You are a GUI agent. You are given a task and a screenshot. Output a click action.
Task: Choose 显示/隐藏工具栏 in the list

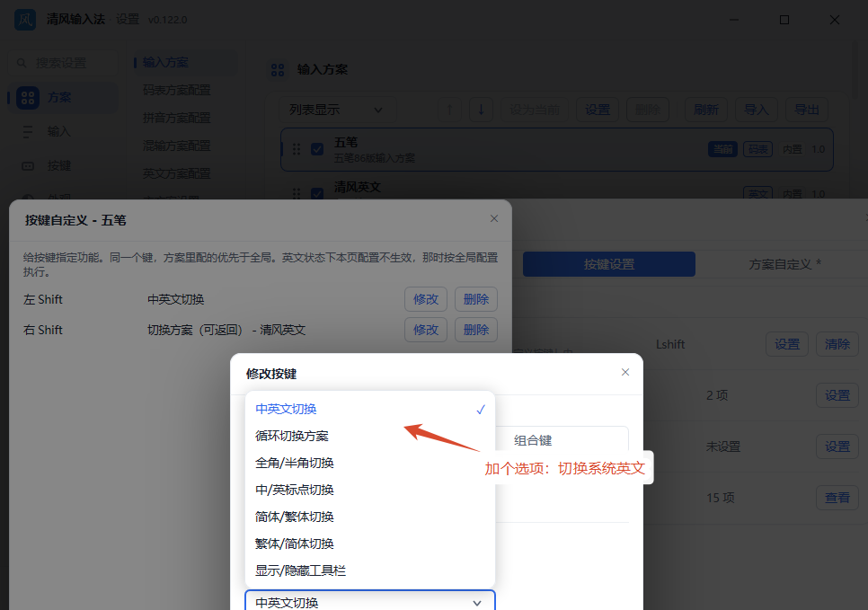tap(370, 570)
